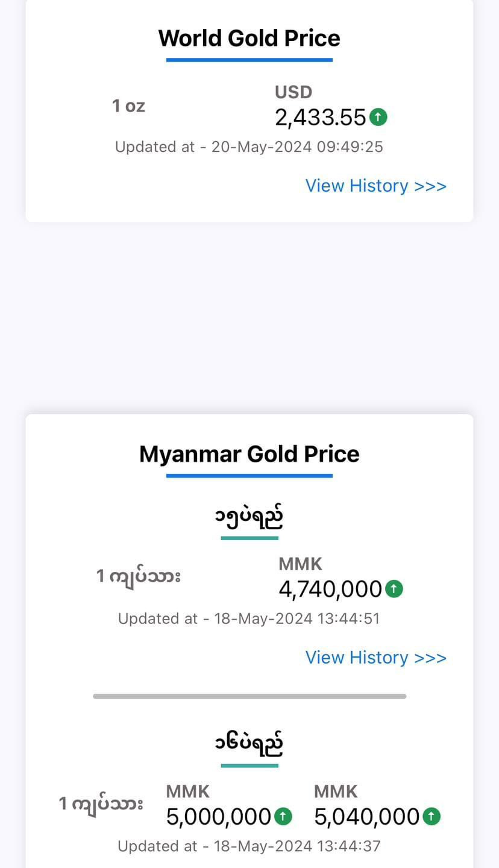
Task: Click the green up arrow beside 2,433.55
Action: pyautogui.click(x=378, y=117)
